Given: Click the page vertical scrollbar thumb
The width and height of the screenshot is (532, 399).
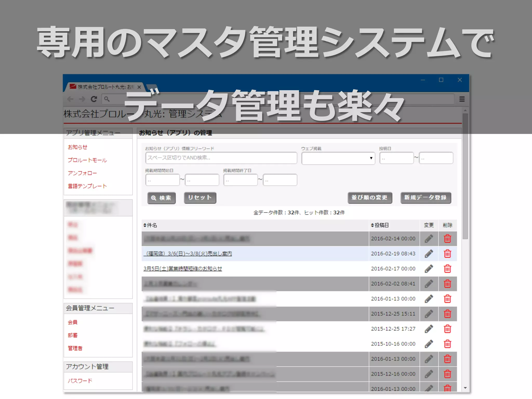Looking at the screenshot, I should 465,176.
